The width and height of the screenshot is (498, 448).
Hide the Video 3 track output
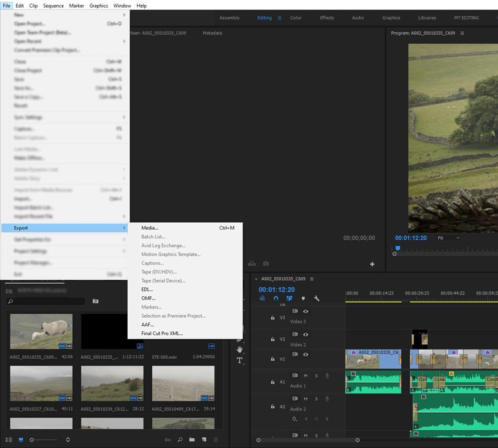click(x=305, y=311)
